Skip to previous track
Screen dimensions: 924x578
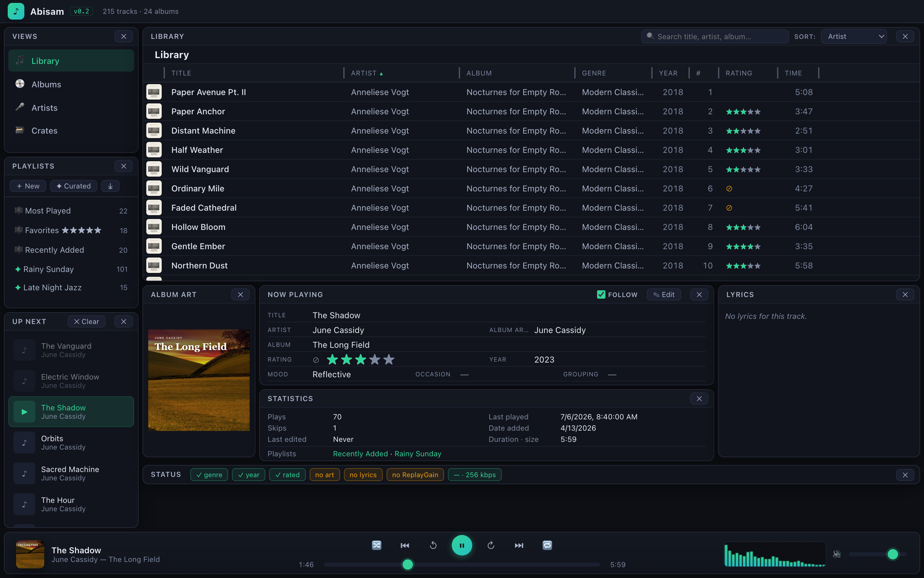pyautogui.click(x=405, y=545)
